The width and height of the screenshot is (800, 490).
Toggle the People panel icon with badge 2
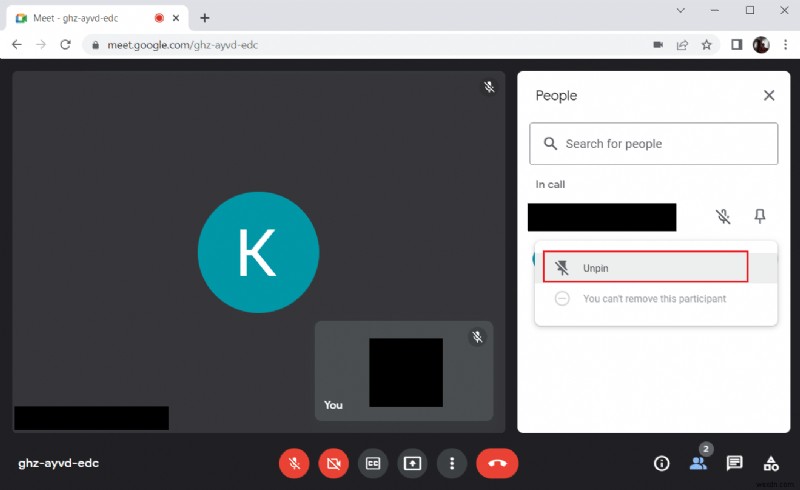point(698,462)
